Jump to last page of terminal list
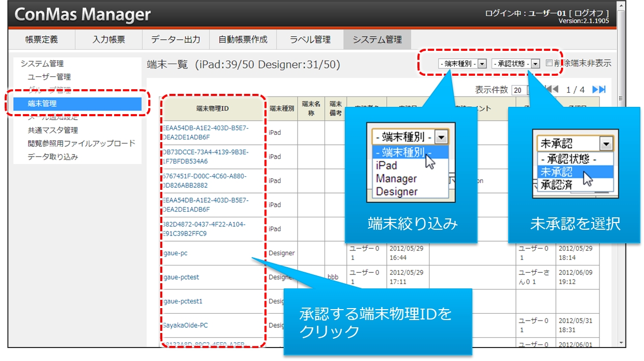This screenshot has width=644, height=361. point(602,89)
